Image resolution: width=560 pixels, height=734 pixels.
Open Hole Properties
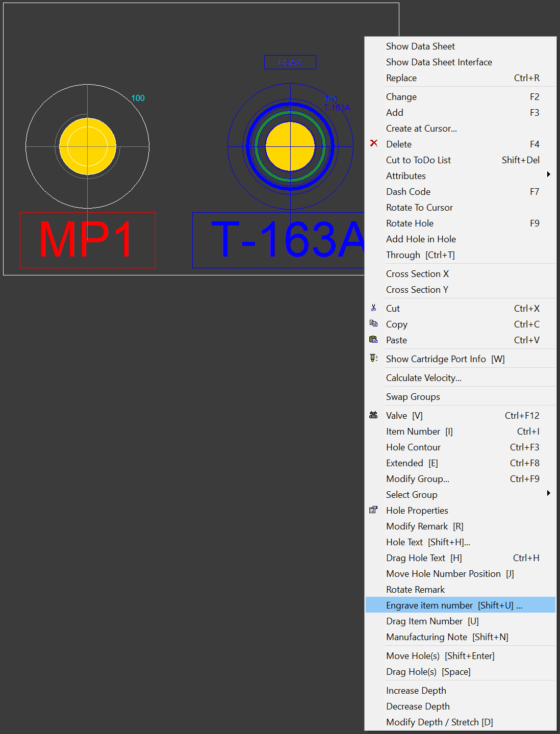(461, 511)
